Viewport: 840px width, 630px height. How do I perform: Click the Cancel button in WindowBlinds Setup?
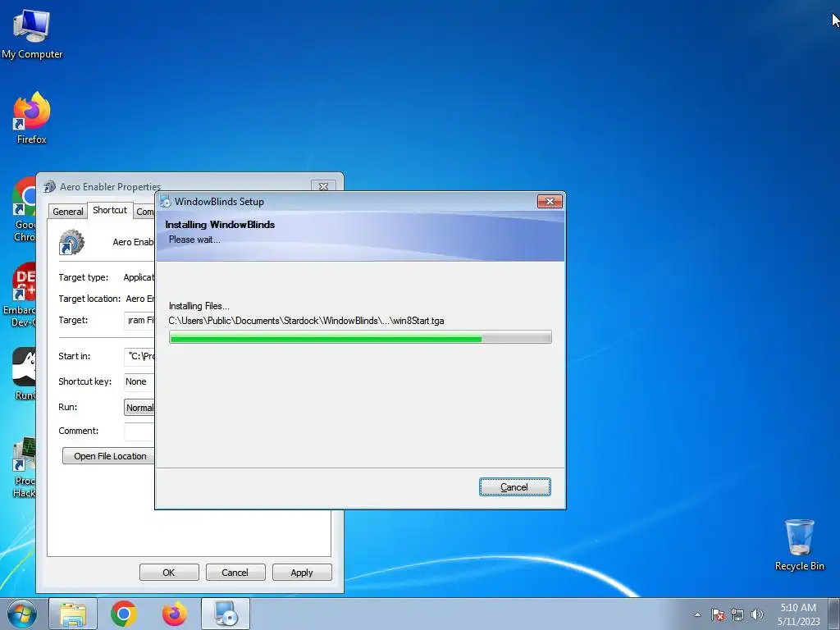coord(515,487)
